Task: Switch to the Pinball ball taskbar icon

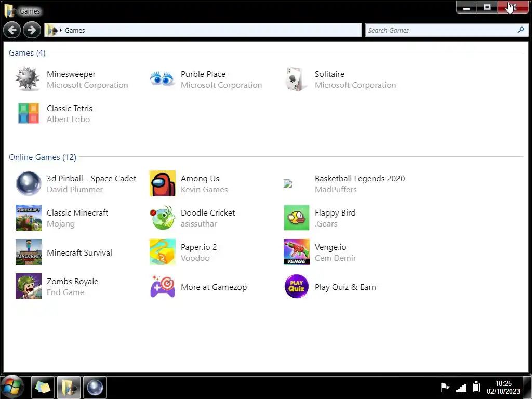Action: 95,387
